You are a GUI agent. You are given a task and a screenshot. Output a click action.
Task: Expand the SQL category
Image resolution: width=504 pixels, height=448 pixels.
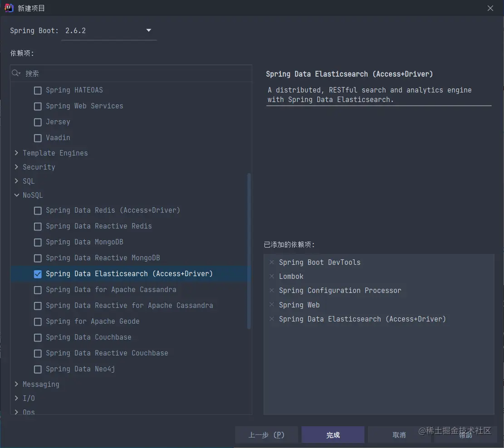16,181
